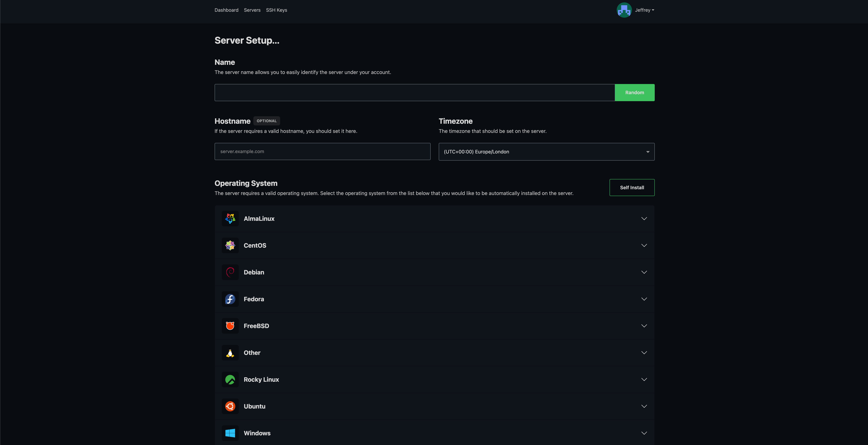Click the Self Install button
The image size is (868, 445).
click(x=632, y=188)
